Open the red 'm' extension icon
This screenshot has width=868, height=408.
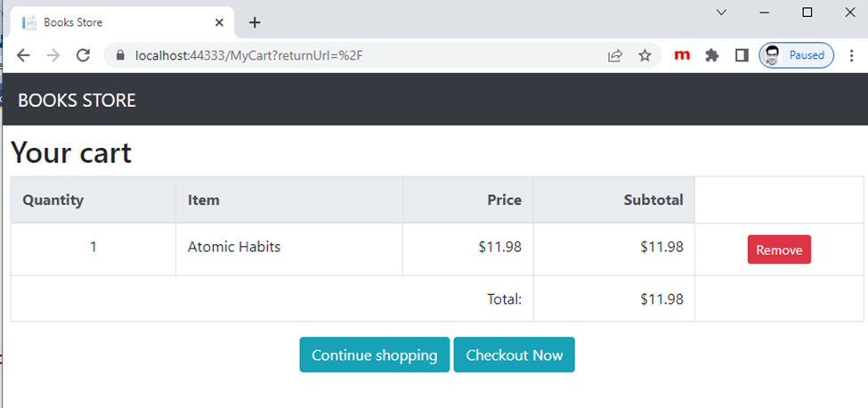[x=682, y=55]
